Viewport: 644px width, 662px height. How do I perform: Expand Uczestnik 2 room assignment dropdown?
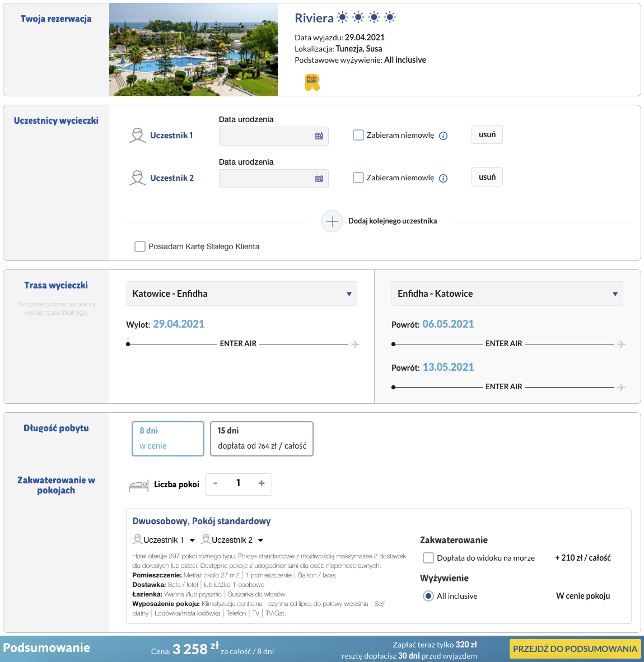(x=260, y=540)
